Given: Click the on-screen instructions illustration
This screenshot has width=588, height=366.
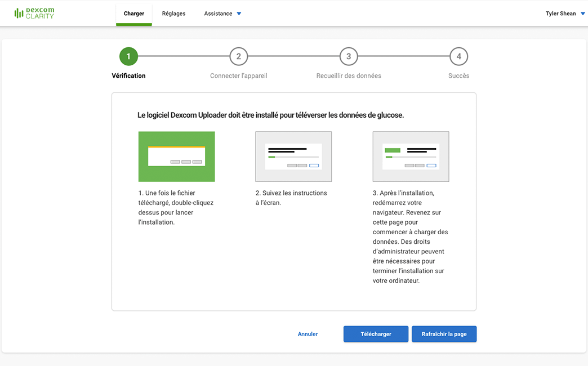Looking at the screenshot, I should click(x=293, y=157).
